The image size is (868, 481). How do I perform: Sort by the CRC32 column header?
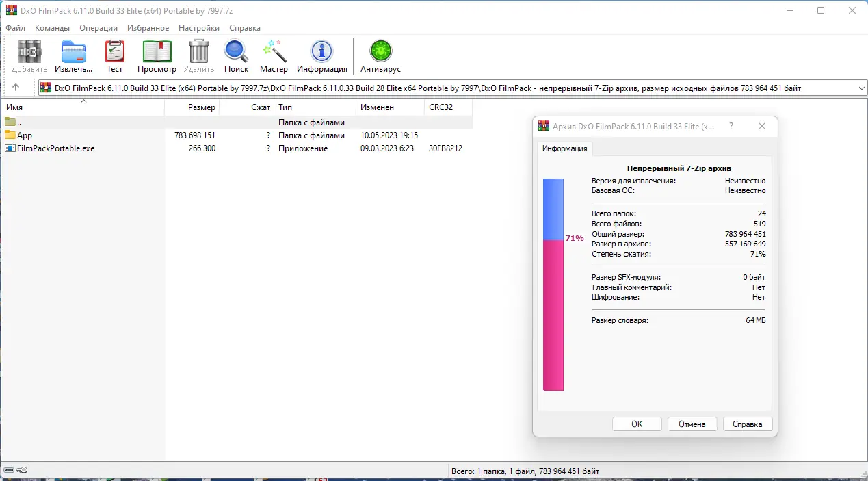pyautogui.click(x=448, y=107)
